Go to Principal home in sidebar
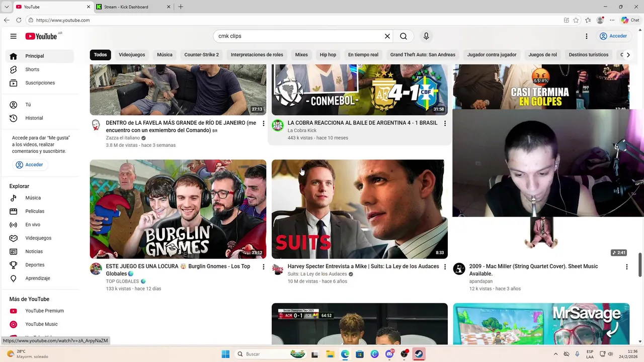The image size is (644, 362). (40, 56)
